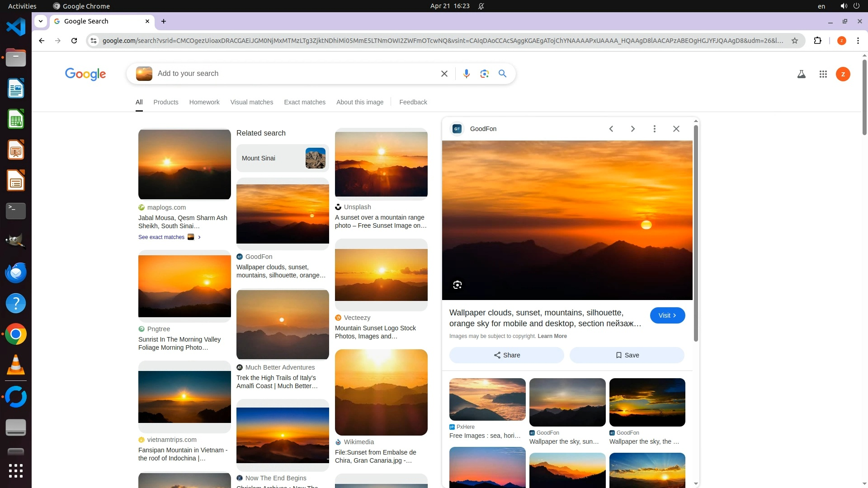
Task: Click the Save button in preview panel
Action: (x=627, y=355)
